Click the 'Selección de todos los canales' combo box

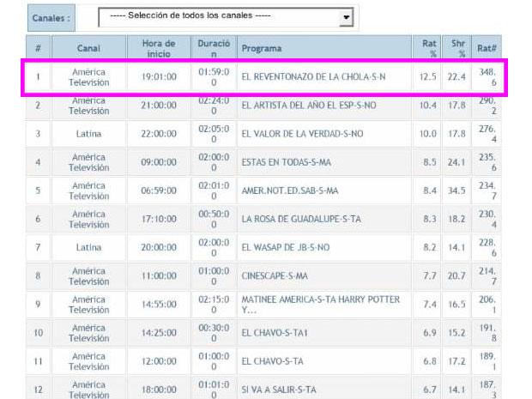click(226, 17)
